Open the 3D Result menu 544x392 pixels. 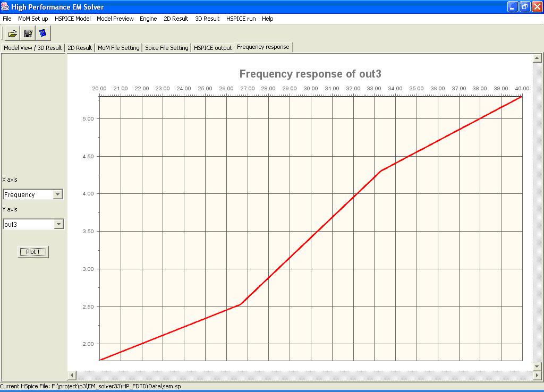pos(207,19)
